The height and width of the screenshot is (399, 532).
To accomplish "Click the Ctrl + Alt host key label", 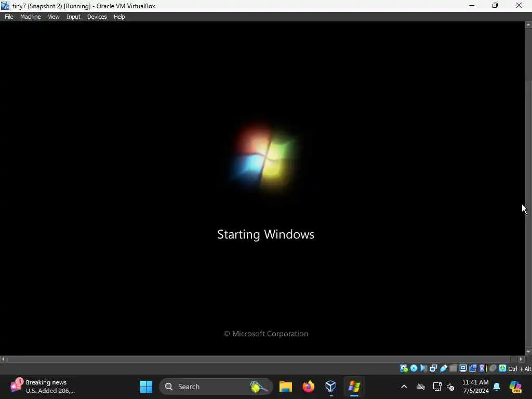I will [520, 369].
